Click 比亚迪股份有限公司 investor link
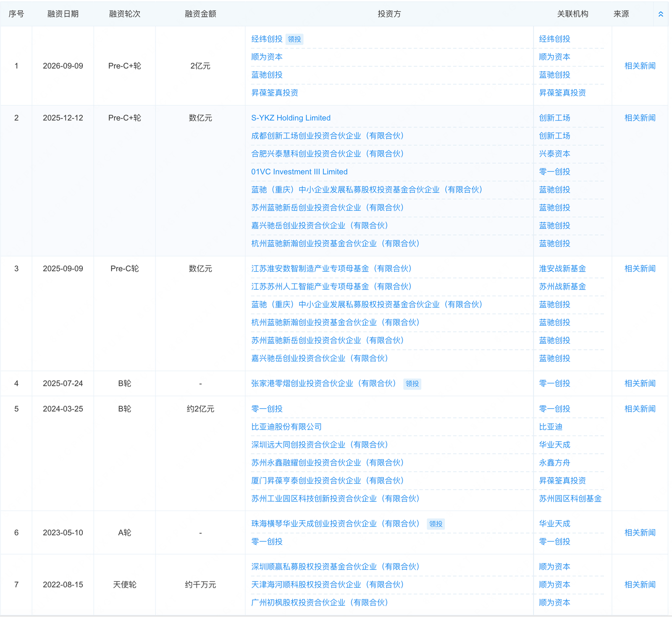The height and width of the screenshot is (618, 672). tap(286, 427)
